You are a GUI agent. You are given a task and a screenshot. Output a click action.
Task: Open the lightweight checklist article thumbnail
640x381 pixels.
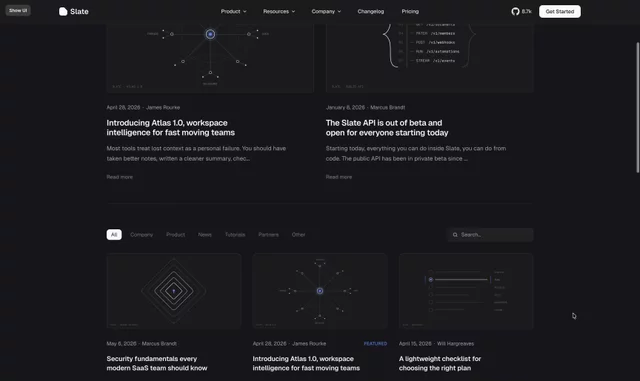[x=466, y=291]
